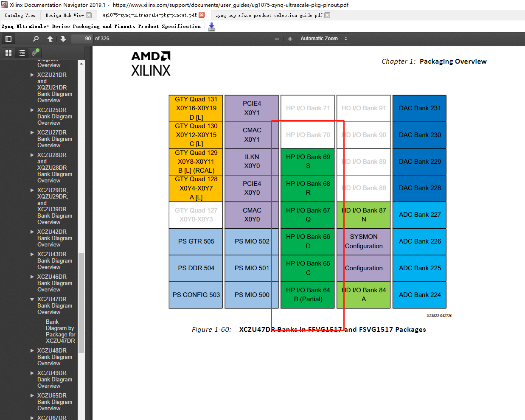Expand XCZU46DR Bank Diagram outline entry
Image resolution: width=525 pixels, height=420 pixels.
point(32,277)
